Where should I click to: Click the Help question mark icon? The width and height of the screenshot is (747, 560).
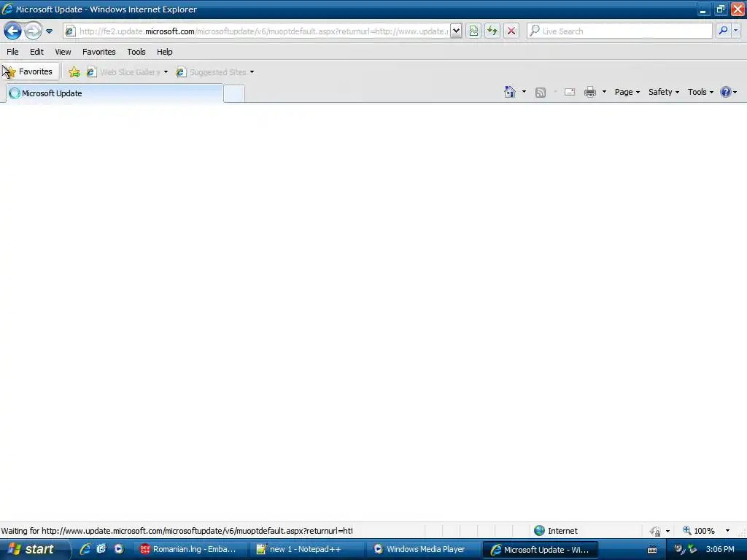[x=726, y=92]
